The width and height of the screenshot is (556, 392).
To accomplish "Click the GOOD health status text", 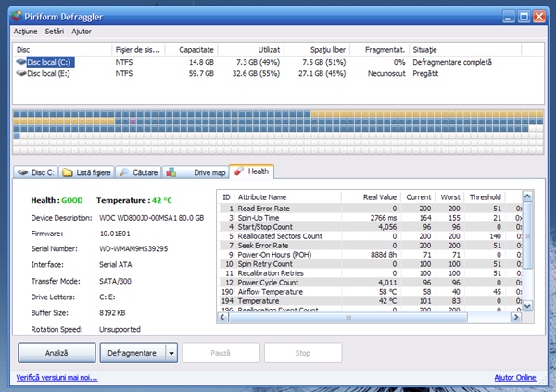I will point(72,200).
